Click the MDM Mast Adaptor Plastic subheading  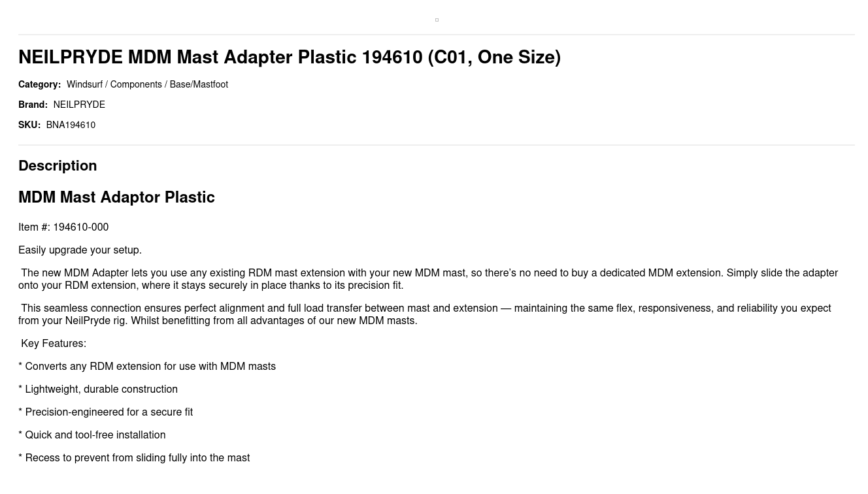116,197
